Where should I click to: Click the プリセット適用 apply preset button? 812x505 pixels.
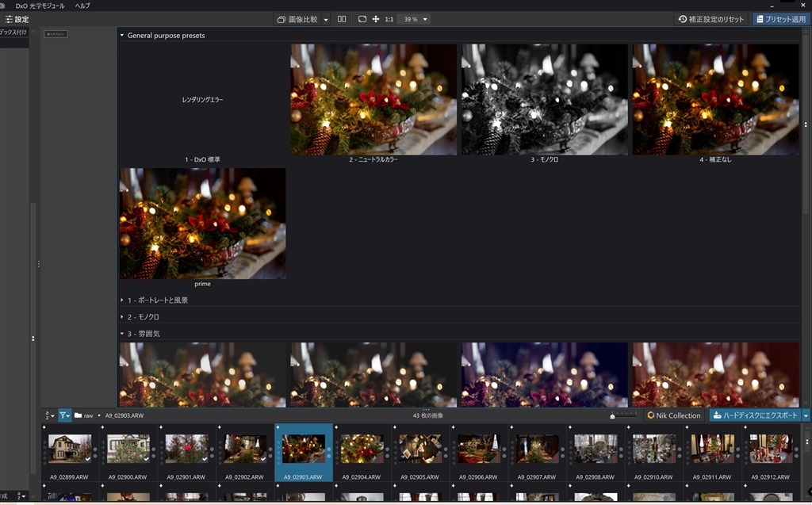point(781,19)
